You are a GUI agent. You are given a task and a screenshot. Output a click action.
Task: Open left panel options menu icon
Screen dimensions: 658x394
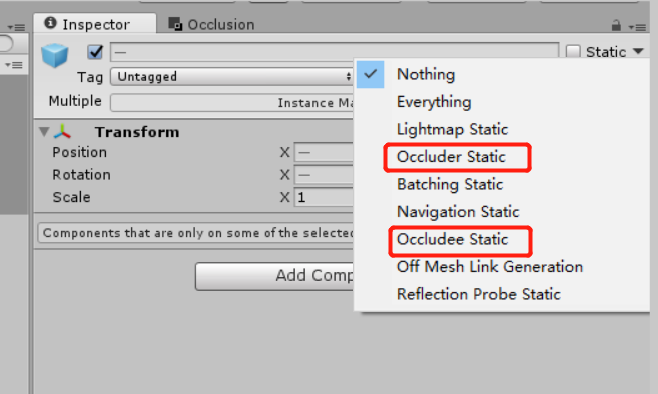(x=16, y=28)
